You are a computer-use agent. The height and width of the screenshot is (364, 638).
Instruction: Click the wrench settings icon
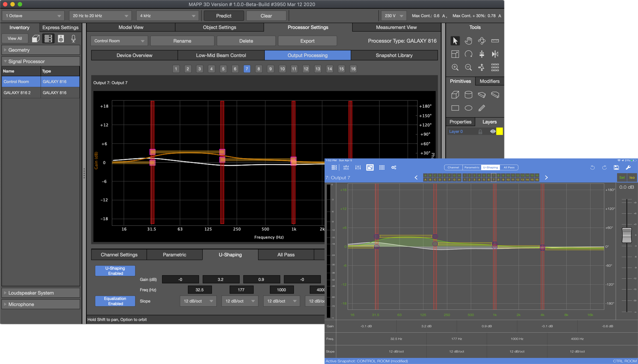pos(628,167)
